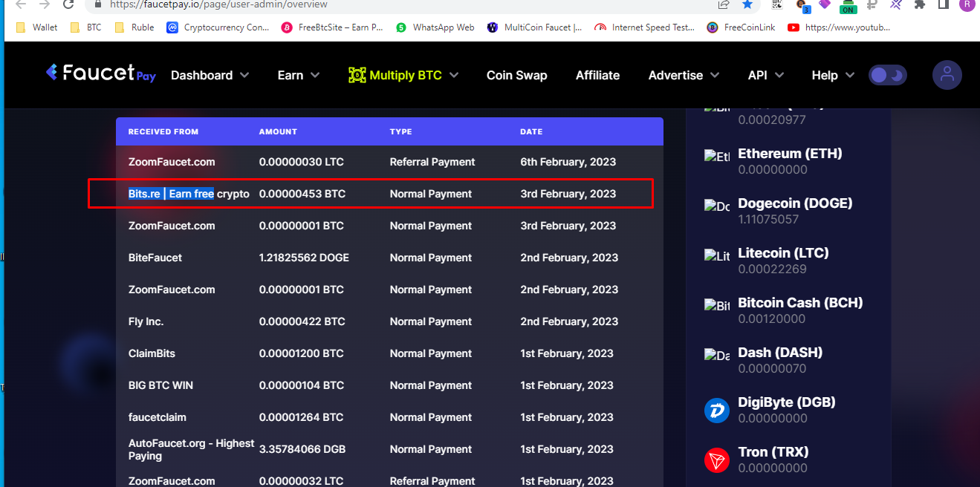
Task: Click the address bar URL
Action: tap(218, 4)
